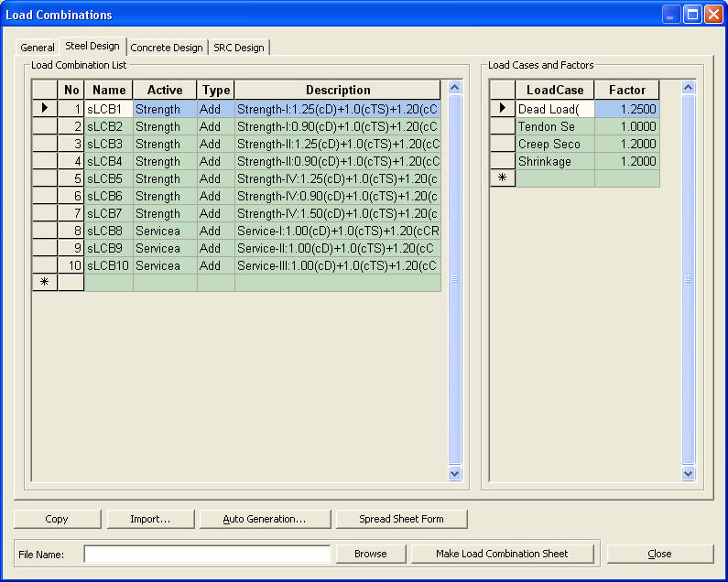The height and width of the screenshot is (582, 728).
Task: Click the File Name input field
Action: [207, 554]
